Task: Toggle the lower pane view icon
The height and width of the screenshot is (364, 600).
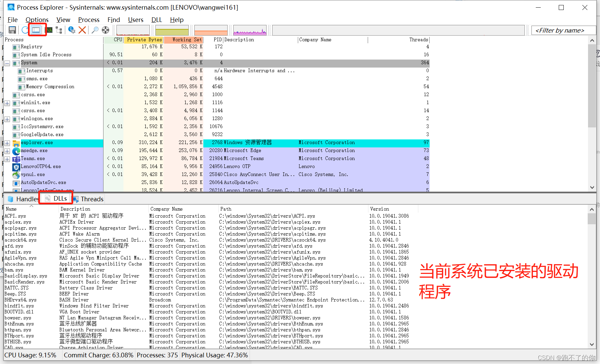Action: (36, 30)
